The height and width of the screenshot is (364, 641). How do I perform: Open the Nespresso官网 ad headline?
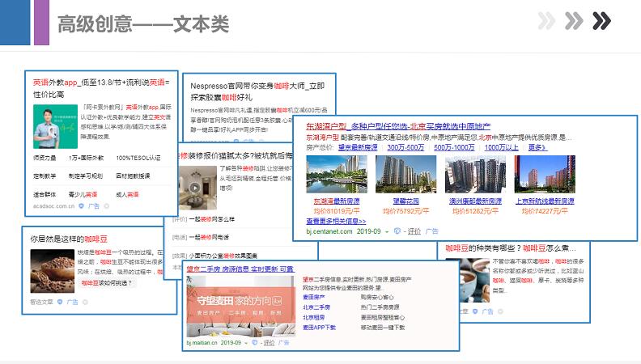tap(257, 90)
